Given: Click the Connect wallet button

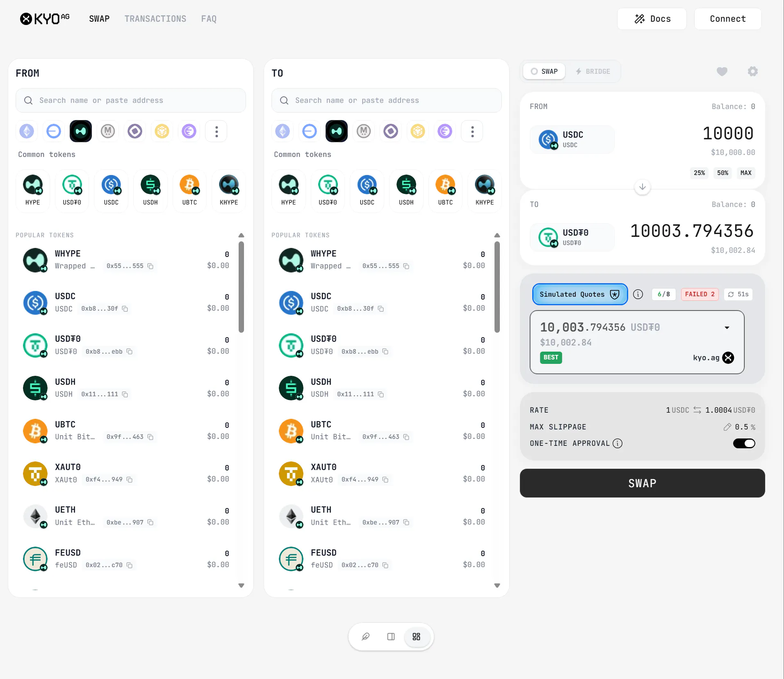Looking at the screenshot, I should click(727, 19).
